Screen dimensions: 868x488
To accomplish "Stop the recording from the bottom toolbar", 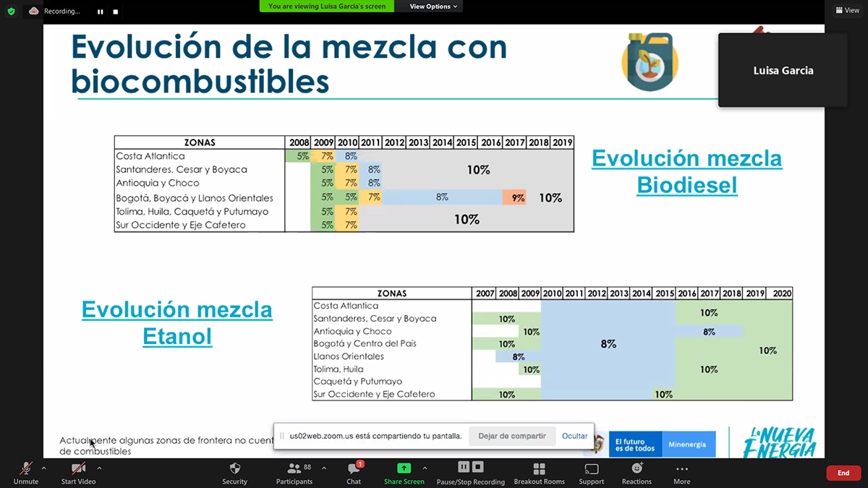I will [478, 467].
